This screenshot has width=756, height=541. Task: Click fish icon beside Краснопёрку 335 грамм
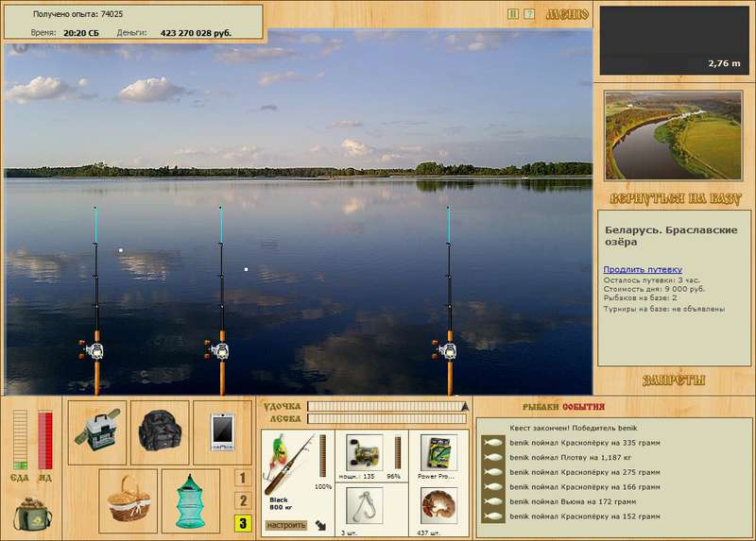tap(492, 443)
